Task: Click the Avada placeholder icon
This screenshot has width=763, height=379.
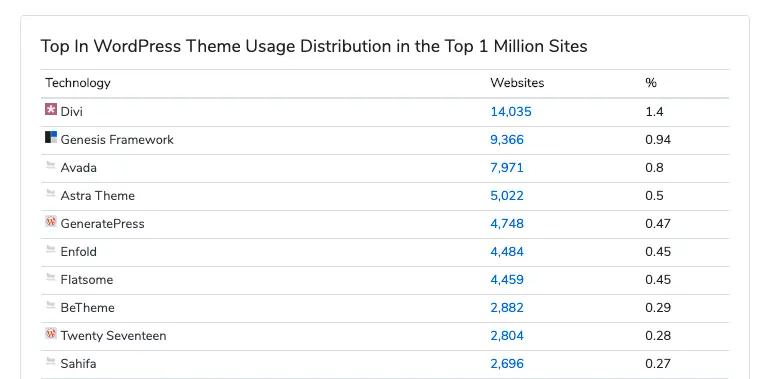Action: 51,165
